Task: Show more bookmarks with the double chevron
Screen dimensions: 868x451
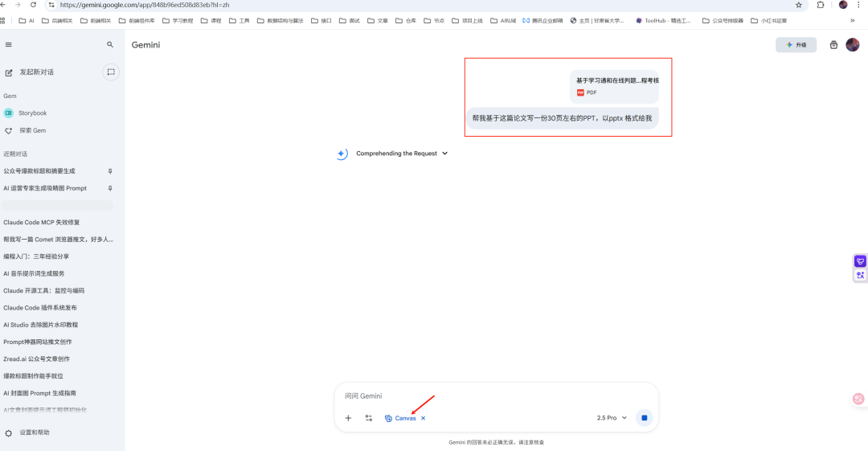Action: tap(853, 21)
